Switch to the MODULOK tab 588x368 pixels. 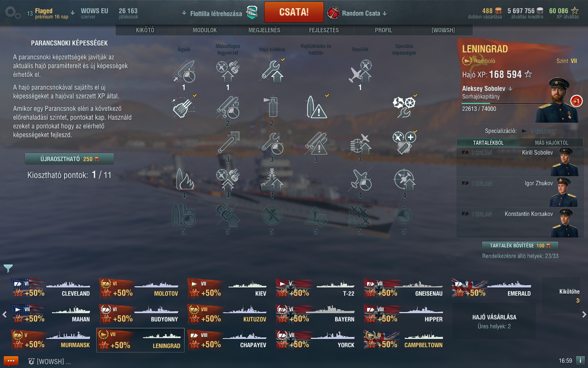coord(205,30)
